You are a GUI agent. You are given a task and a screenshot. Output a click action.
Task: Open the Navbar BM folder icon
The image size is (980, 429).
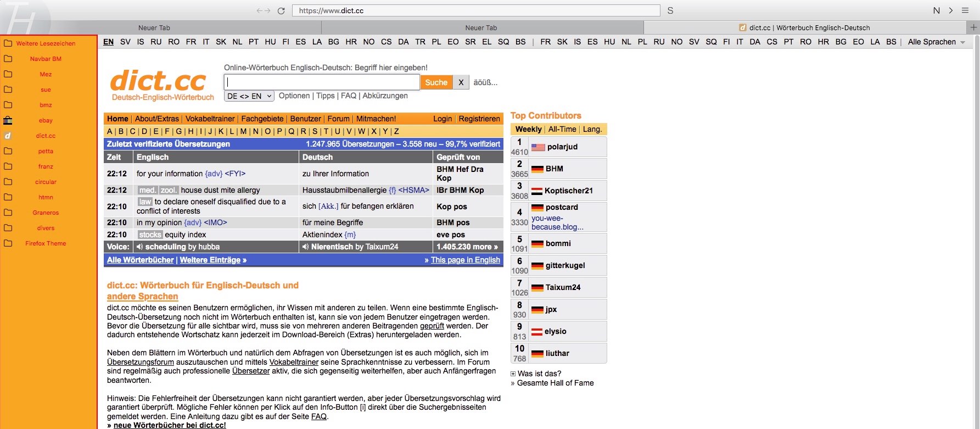click(8, 59)
